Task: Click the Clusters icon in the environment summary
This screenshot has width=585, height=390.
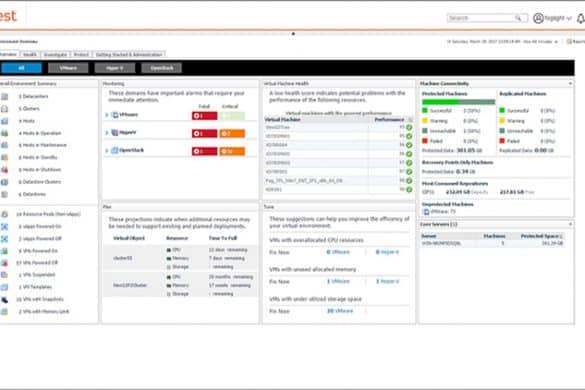Action: [x=4, y=109]
